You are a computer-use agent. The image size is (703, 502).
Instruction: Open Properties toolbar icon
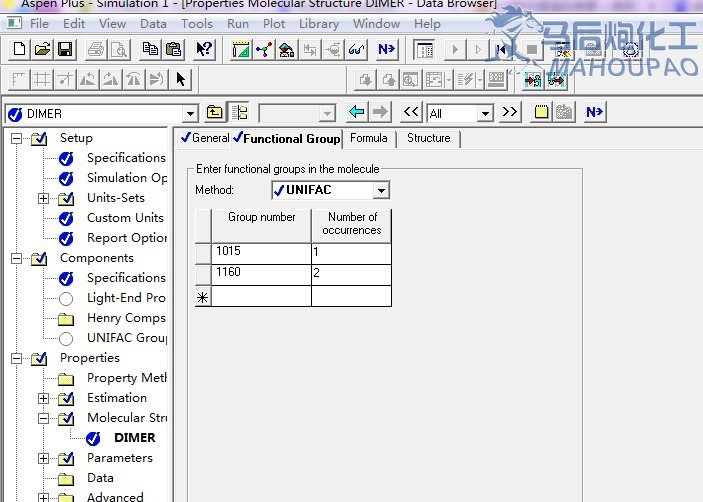tap(287, 49)
